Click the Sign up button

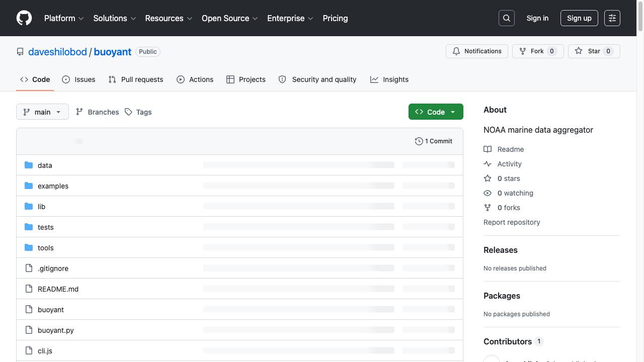579,18
